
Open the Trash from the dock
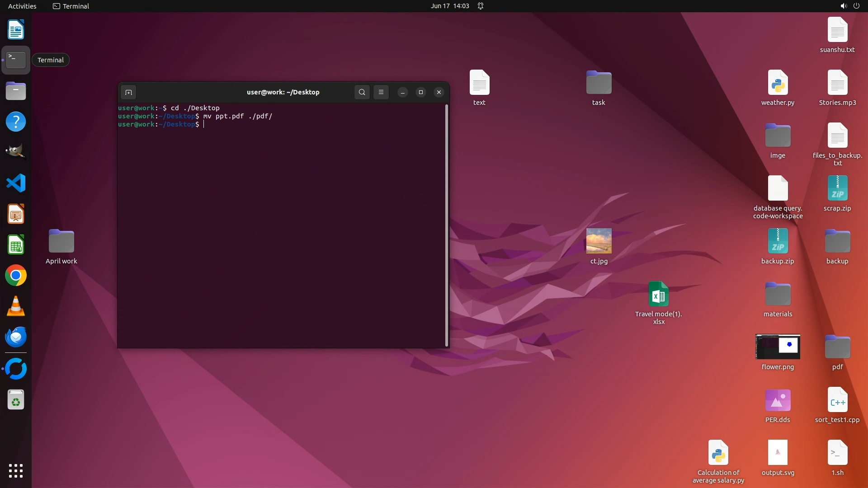coord(16,400)
